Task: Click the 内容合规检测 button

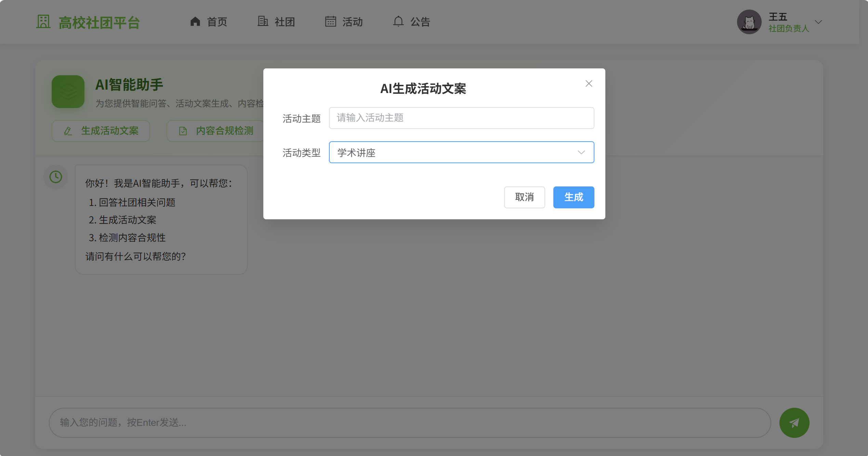Action: pos(215,131)
